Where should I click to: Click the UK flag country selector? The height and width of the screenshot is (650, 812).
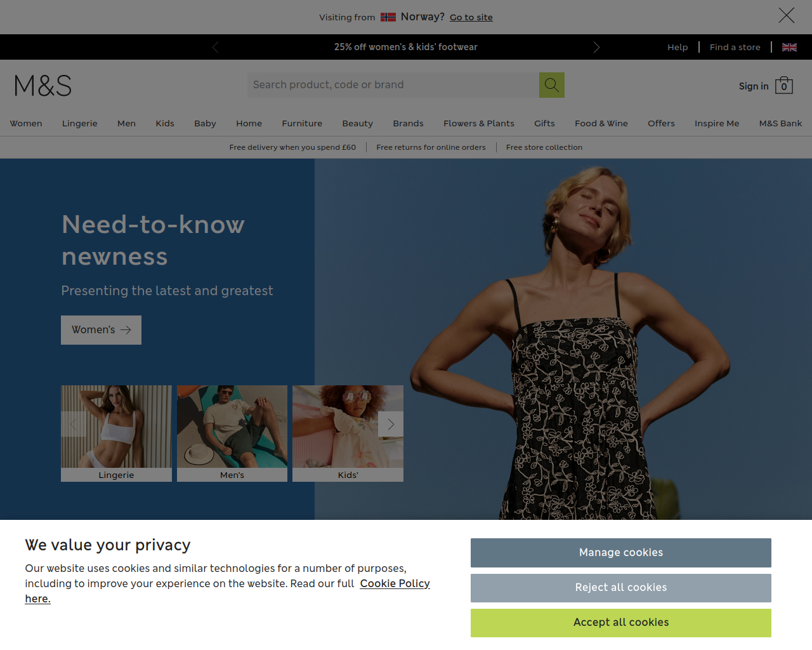[789, 47]
